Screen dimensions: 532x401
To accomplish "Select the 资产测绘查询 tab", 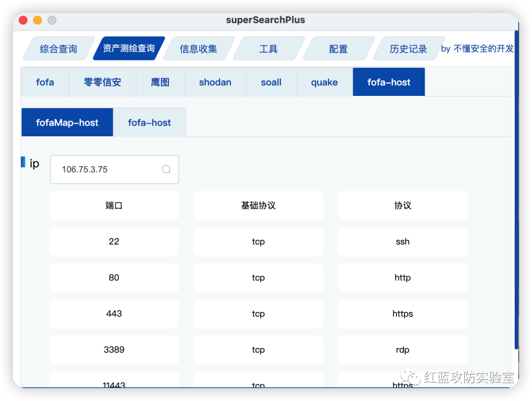I will pyautogui.click(x=129, y=49).
